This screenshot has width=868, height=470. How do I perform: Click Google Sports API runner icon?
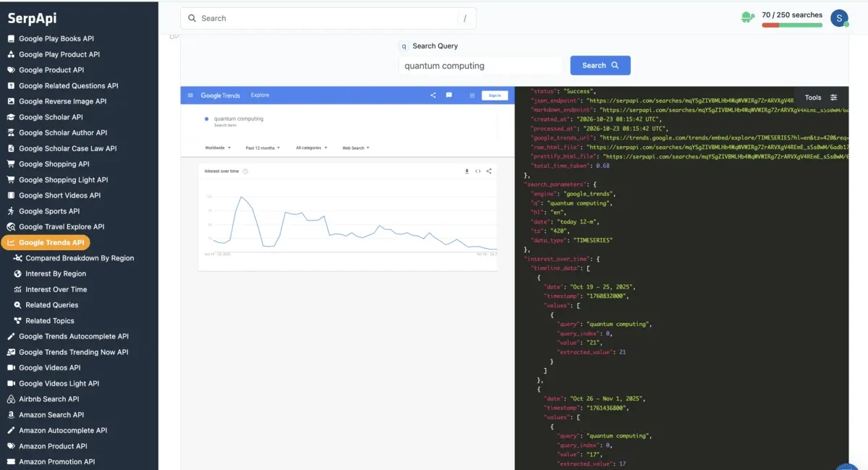(11, 211)
